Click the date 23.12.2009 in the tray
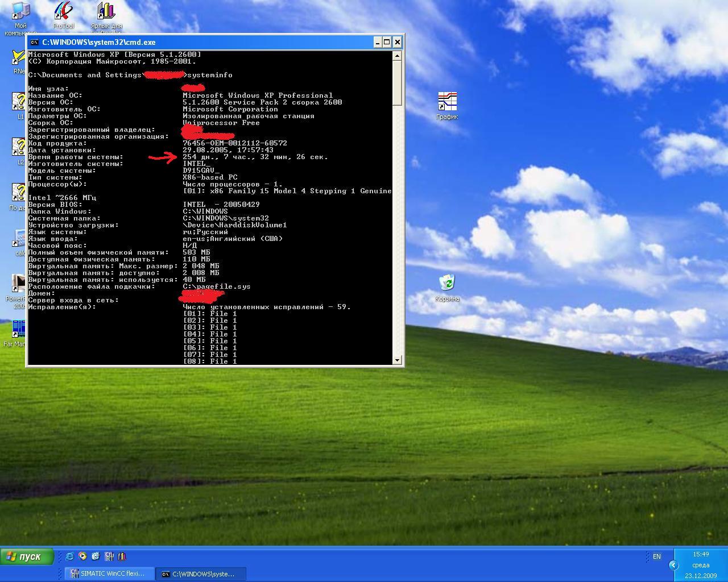This screenshot has width=728, height=582. pyautogui.click(x=701, y=576)
